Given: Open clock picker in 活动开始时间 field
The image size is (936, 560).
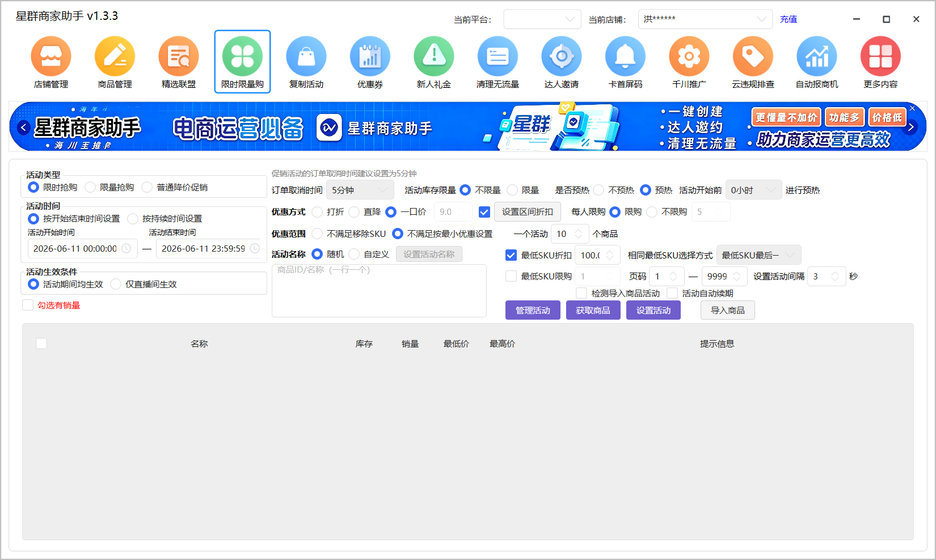Looking at the screenshot, I should tap(127, 248).
